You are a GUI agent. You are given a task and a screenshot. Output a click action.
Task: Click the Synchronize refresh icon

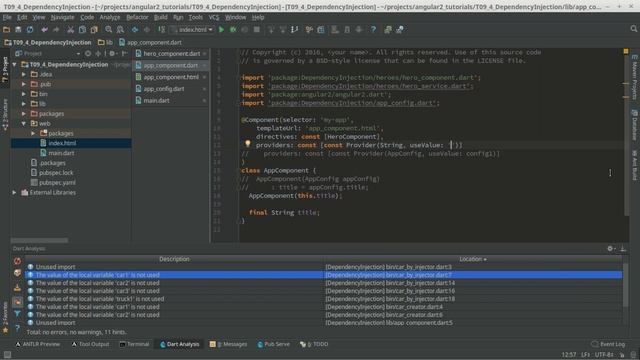30,29
